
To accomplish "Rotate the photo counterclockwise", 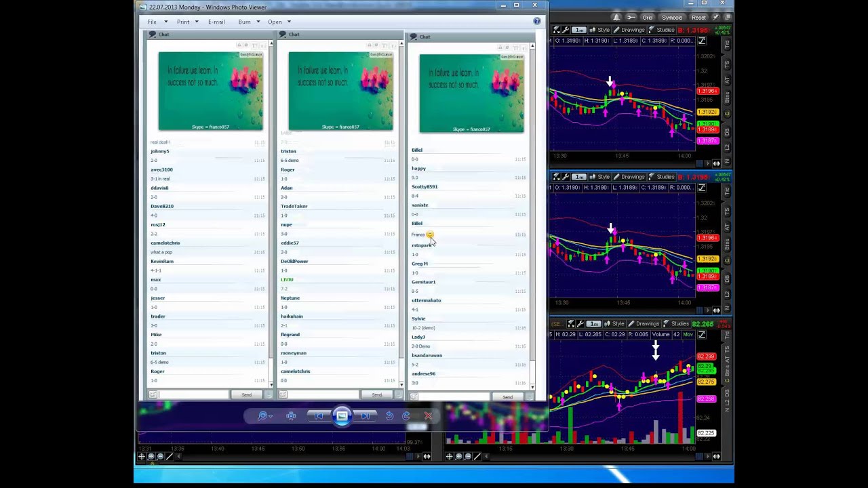I will (x=389, y=416).
